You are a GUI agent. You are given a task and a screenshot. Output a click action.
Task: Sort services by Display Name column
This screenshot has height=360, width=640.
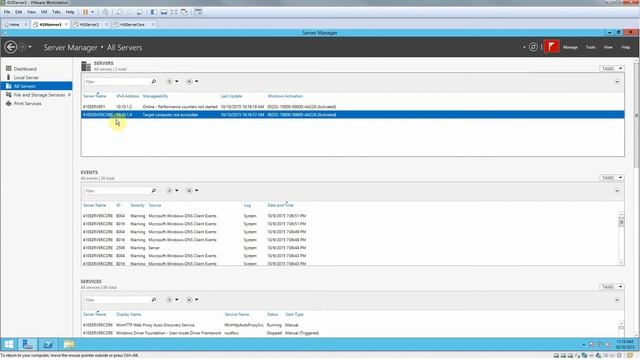coord(129,315)
